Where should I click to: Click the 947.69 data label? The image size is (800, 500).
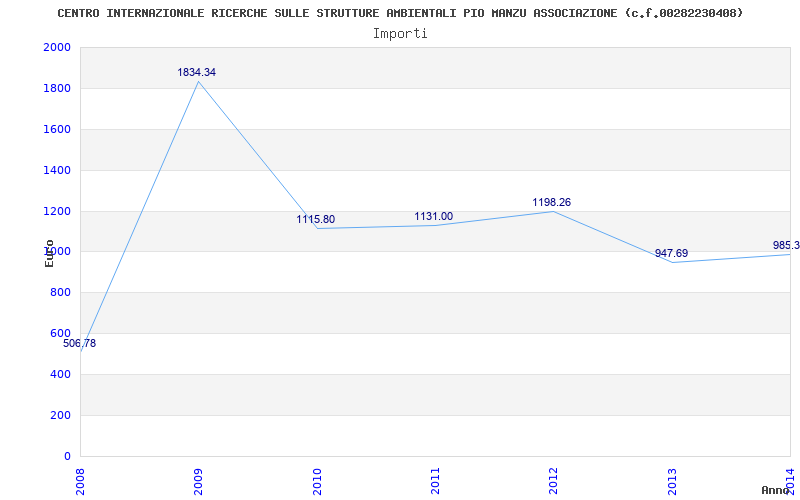[x=671, y=253]
